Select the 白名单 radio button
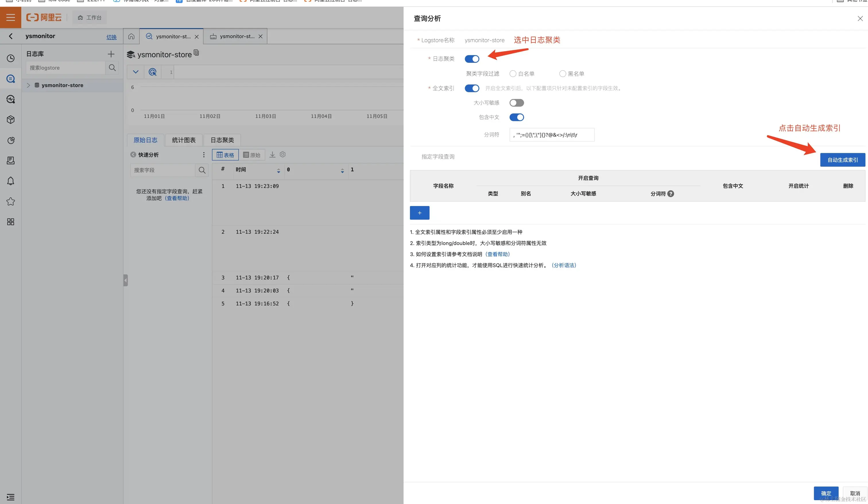This screenshot has width=868, height=504. click(513, 74)
